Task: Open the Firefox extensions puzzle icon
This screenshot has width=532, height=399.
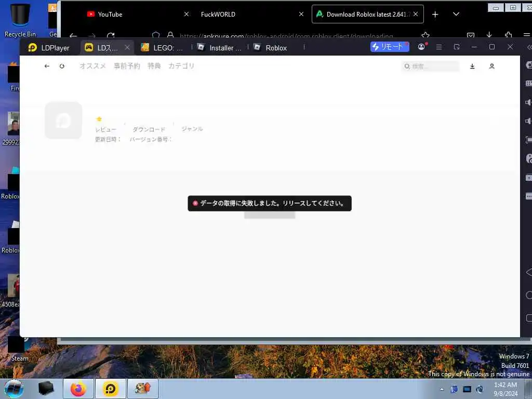Action: (508, 35)
